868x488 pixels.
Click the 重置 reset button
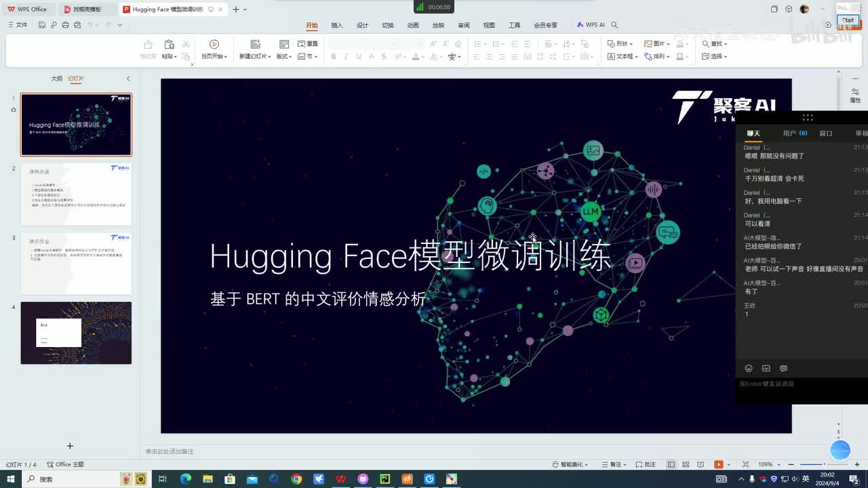pos(308,44)
